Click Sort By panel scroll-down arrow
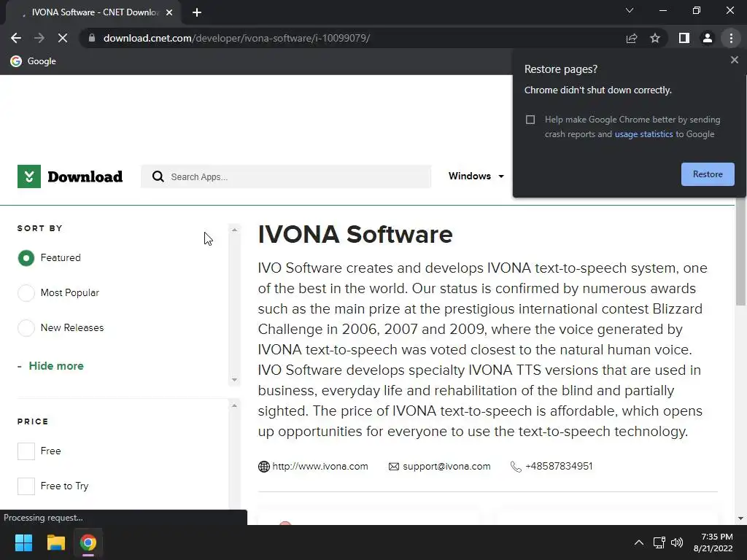 click(234, 380)
